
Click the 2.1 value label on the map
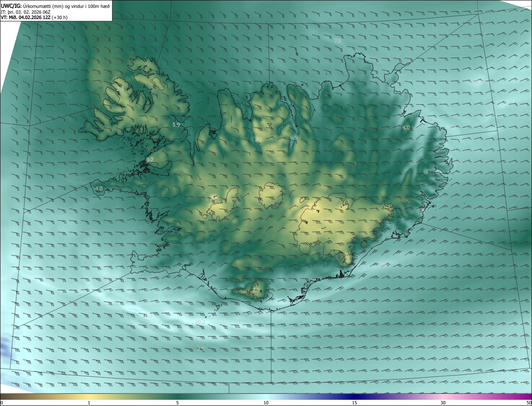point(258,139)
